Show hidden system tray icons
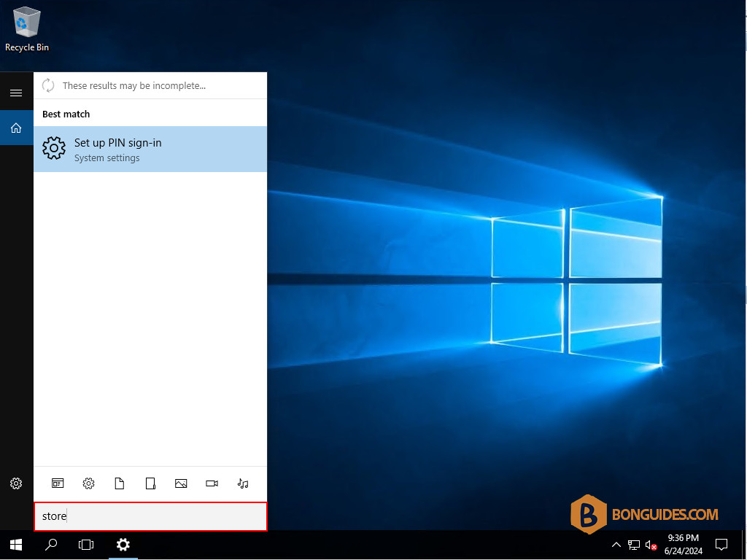747x560 pixels. pyautogui.click(x=616, y=545)
